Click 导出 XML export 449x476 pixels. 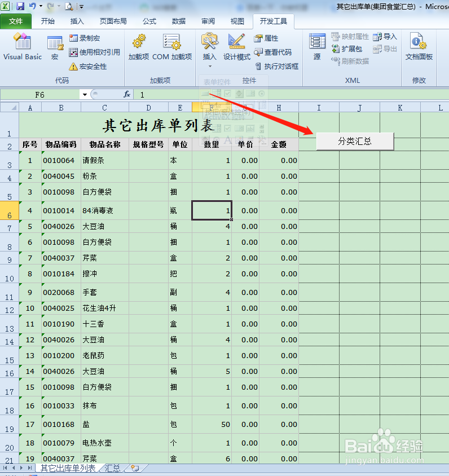[385, 49]
